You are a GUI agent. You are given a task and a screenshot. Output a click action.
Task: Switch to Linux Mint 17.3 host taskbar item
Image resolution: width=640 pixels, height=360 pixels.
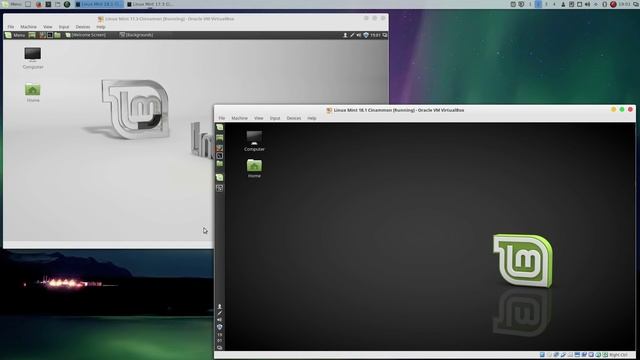(x=151, y=4)
